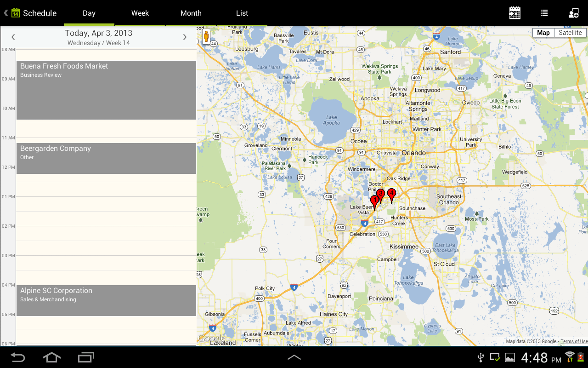This screenshot has width=588, height=368.
Task: Select map pin number 1
Action: (374, 202)
